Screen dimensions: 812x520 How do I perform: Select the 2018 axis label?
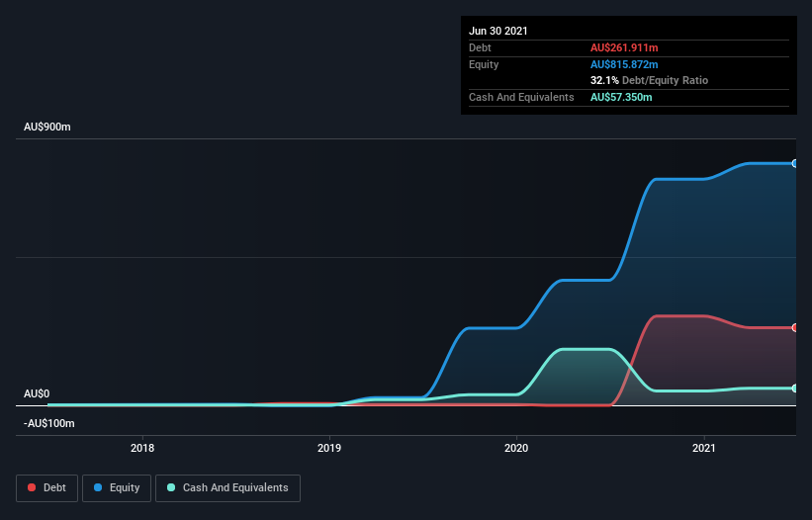(x=142, y=448)
